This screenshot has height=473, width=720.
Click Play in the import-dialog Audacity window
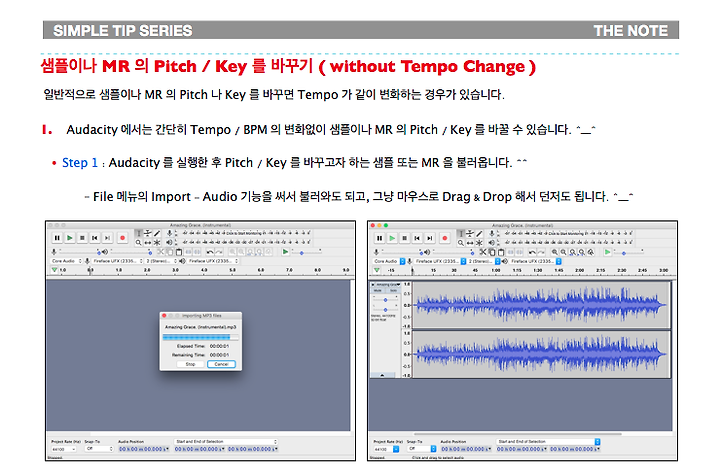tap(70, 238)
